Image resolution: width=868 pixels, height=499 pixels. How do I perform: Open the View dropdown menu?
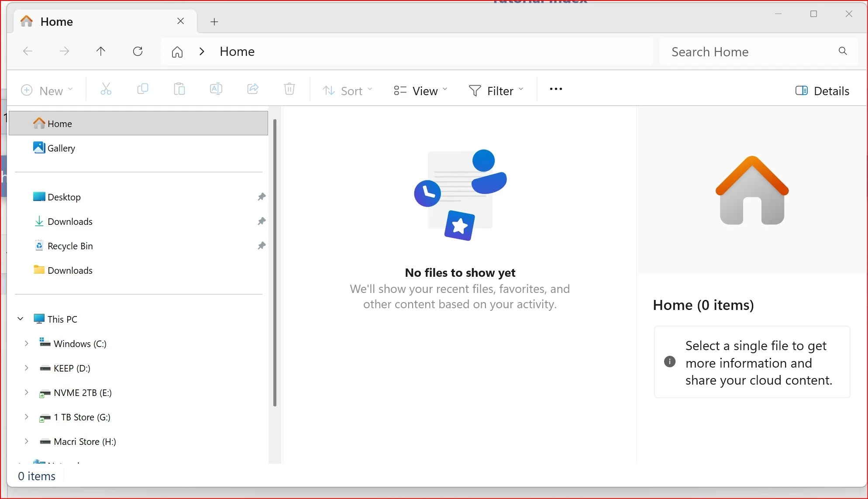tap(420, 91)
